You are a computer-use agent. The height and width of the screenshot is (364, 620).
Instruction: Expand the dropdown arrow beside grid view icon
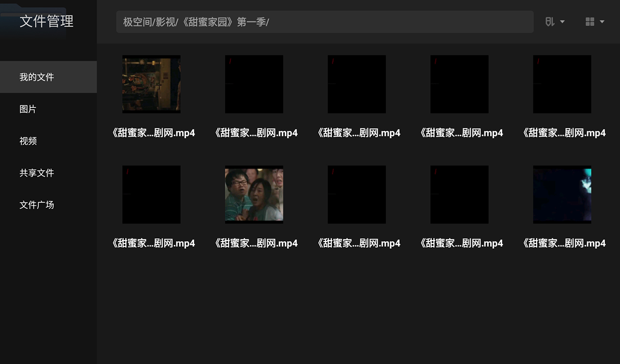point(602,21)
